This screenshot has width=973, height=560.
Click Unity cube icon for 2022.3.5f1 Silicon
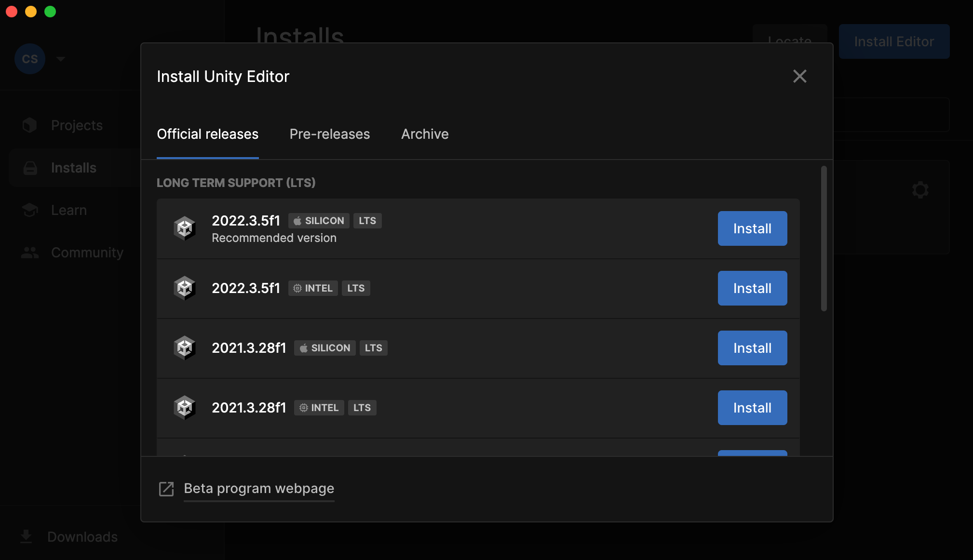point(185,228)
